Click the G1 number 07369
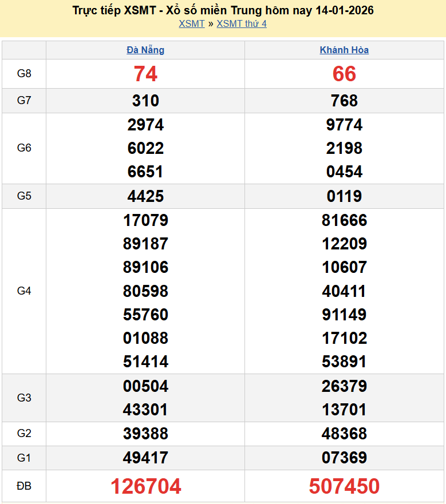Screen dimensions: 446x504 point(344,458)
